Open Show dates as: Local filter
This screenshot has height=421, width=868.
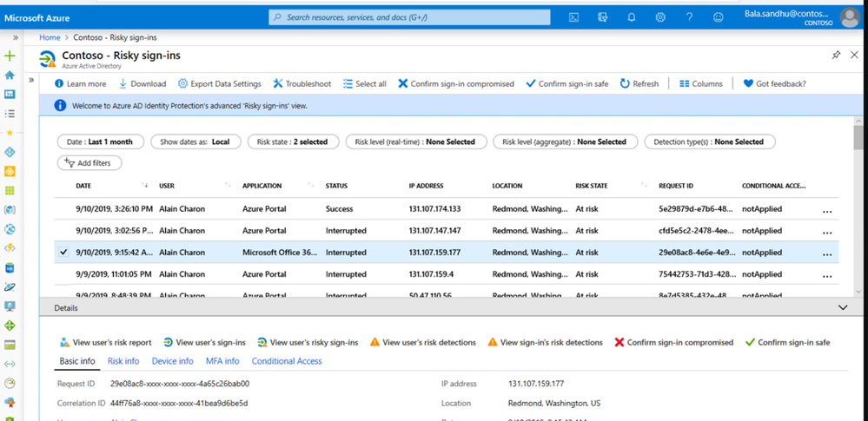click(195, 141)
